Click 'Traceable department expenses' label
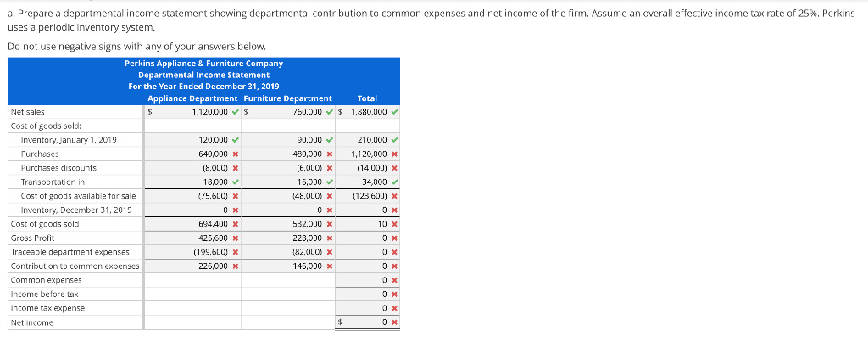868x342 pixels. coord(70,252)
